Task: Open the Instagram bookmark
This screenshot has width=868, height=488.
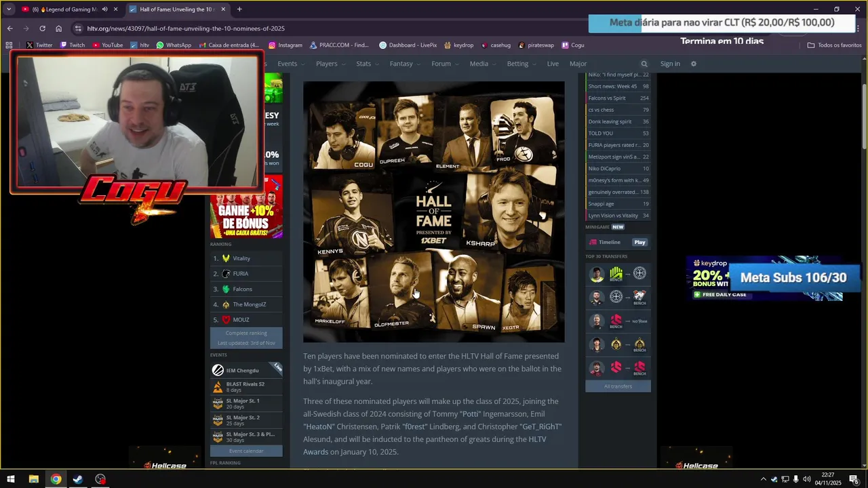Action: point(285,45)
